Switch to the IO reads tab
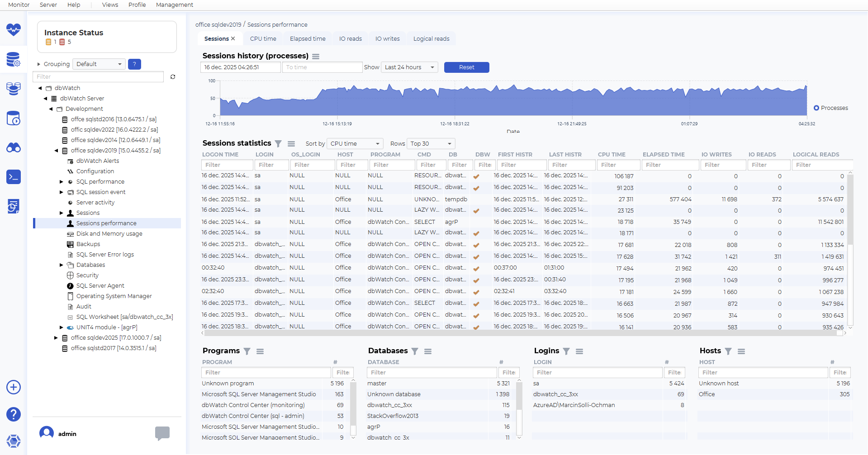Viewport: 868px width, 455px height. [350, 39]
